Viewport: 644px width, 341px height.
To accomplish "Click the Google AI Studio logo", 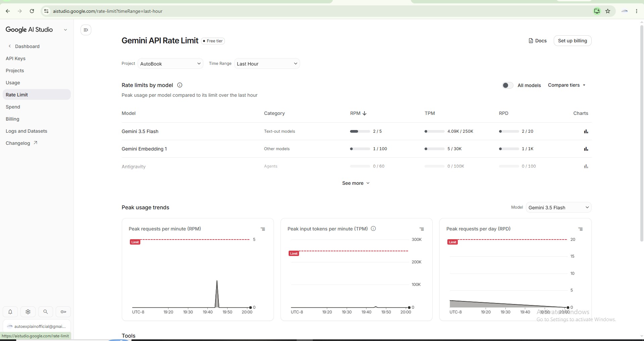I will click(29, 30).
